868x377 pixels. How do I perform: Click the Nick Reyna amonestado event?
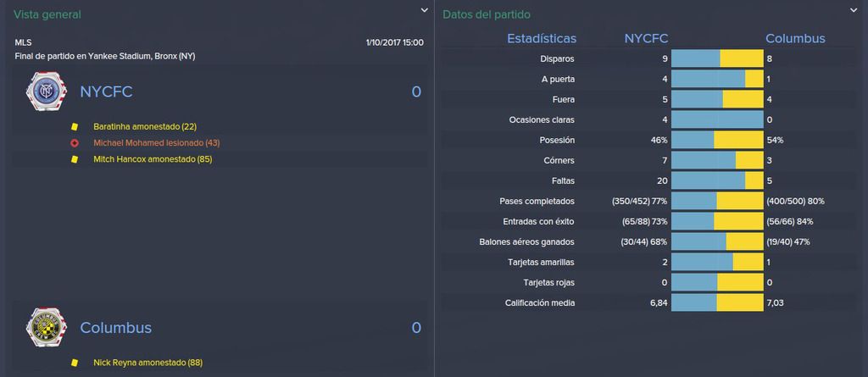pos(147,363)
